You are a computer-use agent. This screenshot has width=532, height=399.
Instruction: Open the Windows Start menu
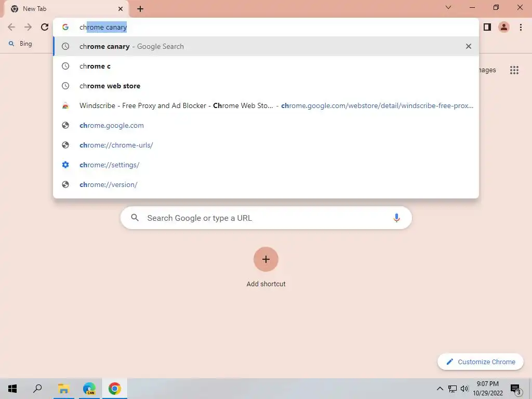point(12,389)
